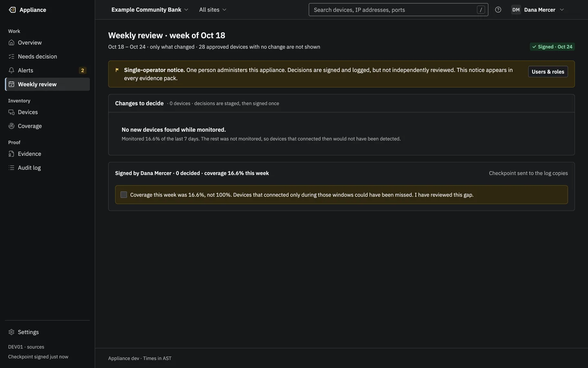
Task: Open help via question mark icon
Action: coord(498,10)
